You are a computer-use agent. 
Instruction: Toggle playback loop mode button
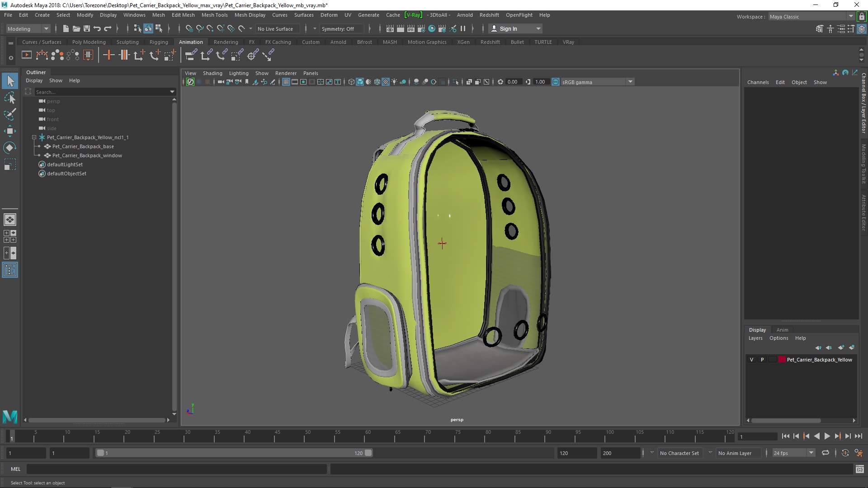825,453
